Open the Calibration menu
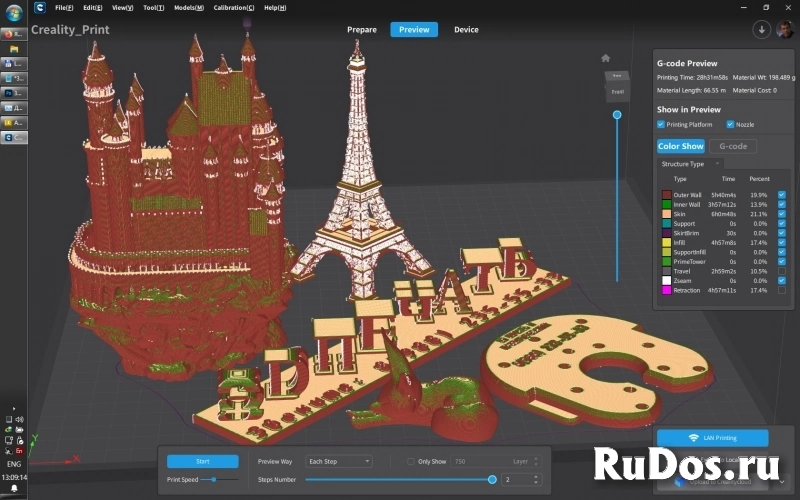 point(234,8)
